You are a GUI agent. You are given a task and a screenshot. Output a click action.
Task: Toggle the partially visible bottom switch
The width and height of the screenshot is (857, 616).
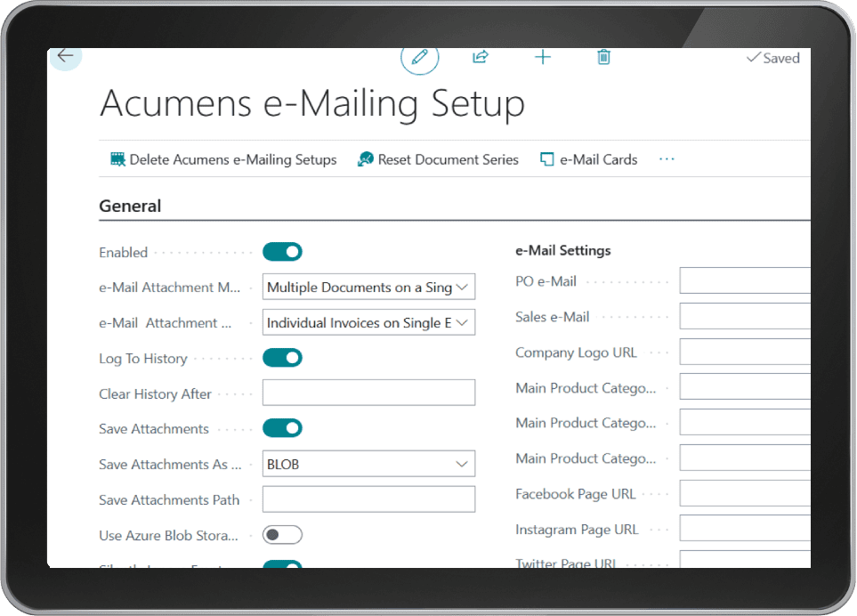point(283,564)
